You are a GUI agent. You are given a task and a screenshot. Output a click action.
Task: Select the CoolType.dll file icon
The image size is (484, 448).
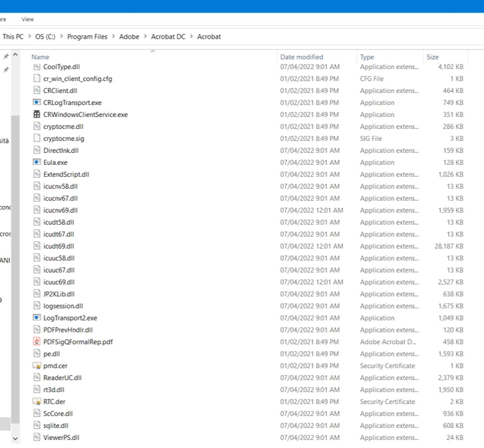click(x=37, y=66)
